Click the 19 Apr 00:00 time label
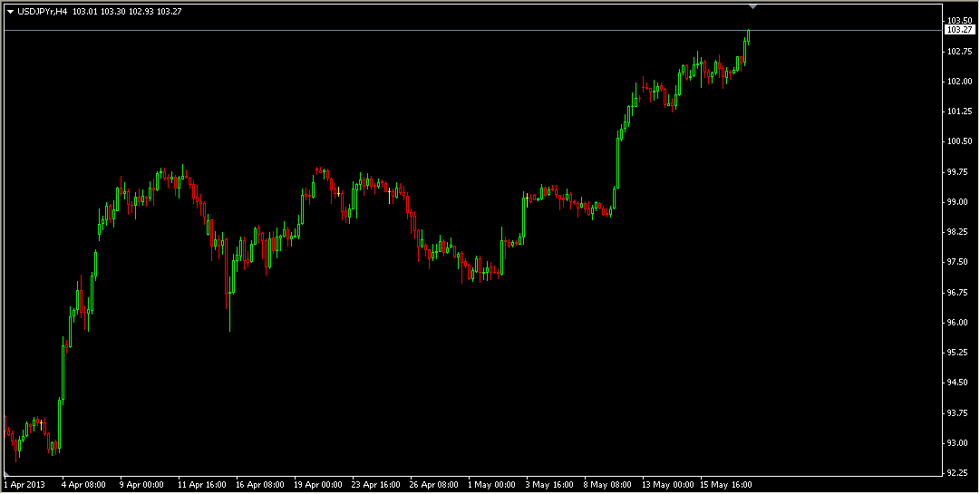 [317, 485]
